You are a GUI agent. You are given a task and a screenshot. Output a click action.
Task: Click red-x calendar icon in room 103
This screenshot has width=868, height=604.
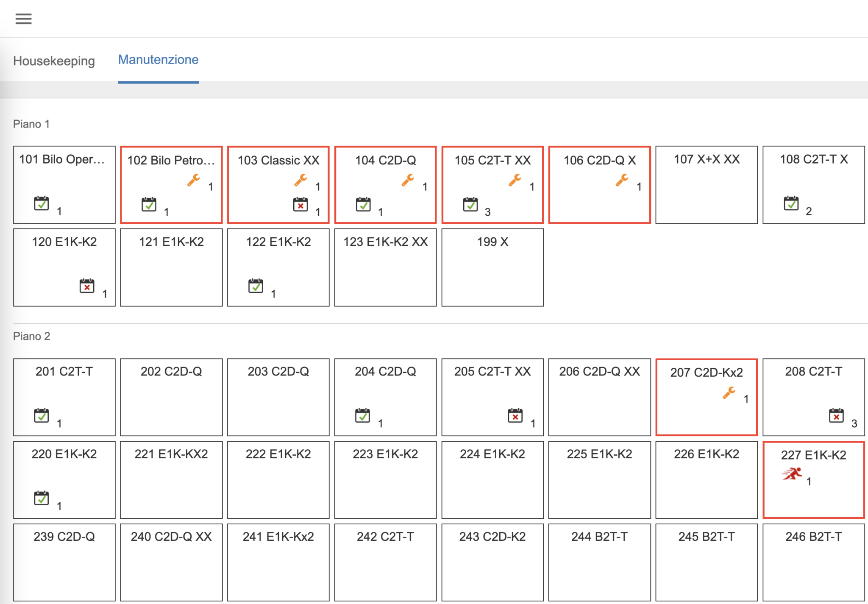tap(300, 204)
